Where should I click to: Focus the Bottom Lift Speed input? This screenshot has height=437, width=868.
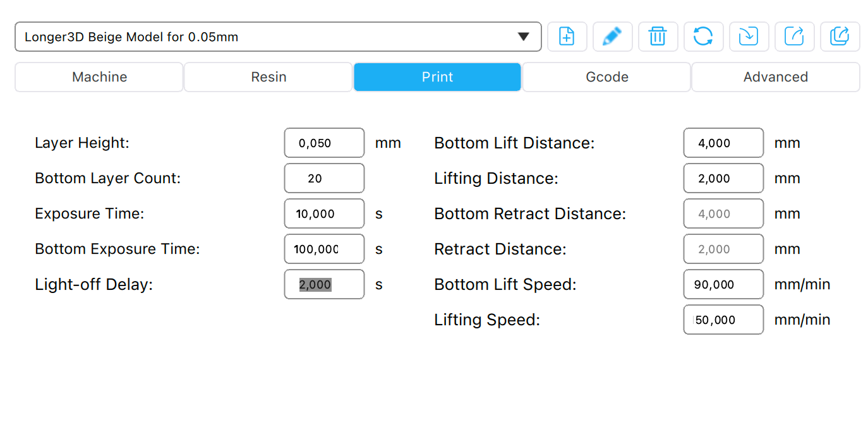[x=723, y=284]
